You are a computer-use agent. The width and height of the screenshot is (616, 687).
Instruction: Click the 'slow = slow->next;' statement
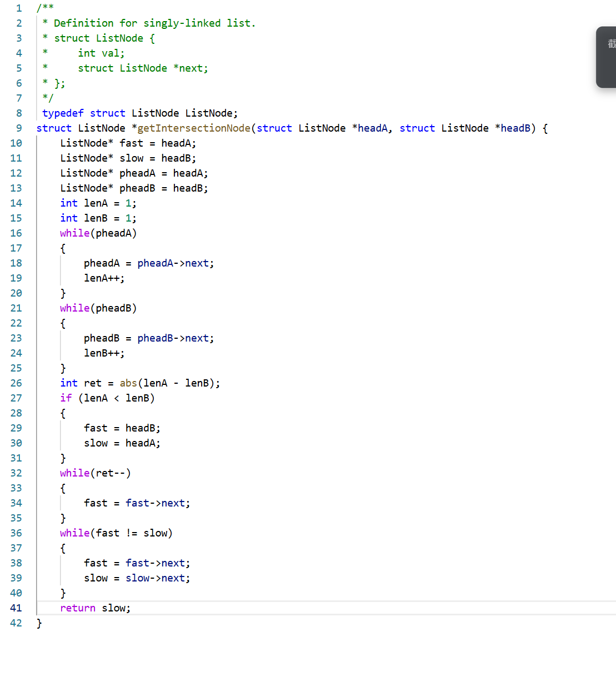pos(137,578)
